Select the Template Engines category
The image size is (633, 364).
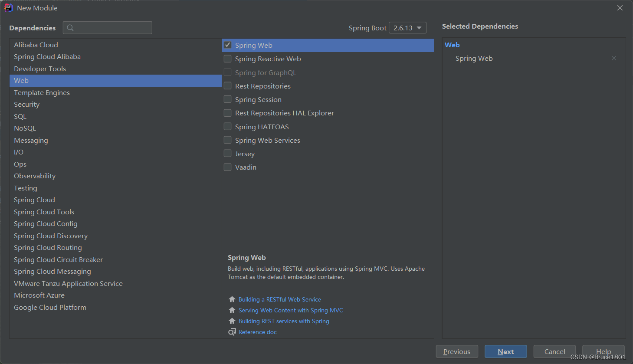point(115,92)
